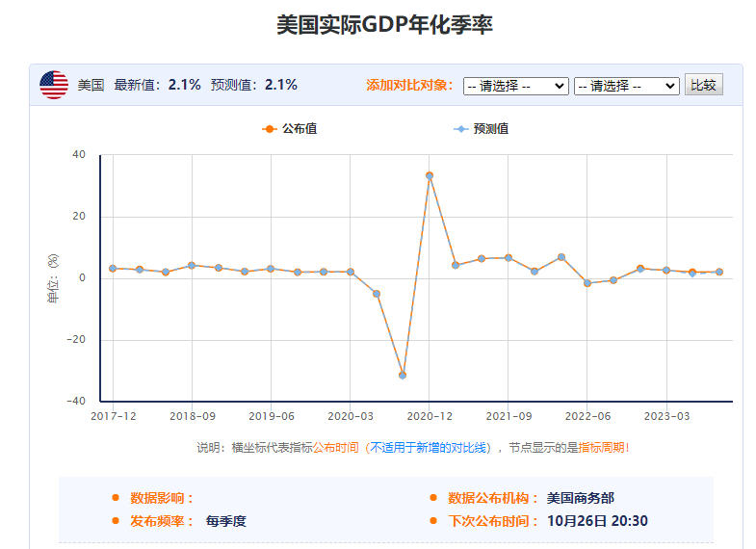
Task: Toggle the 公布值 legend series
Action: 290,129
